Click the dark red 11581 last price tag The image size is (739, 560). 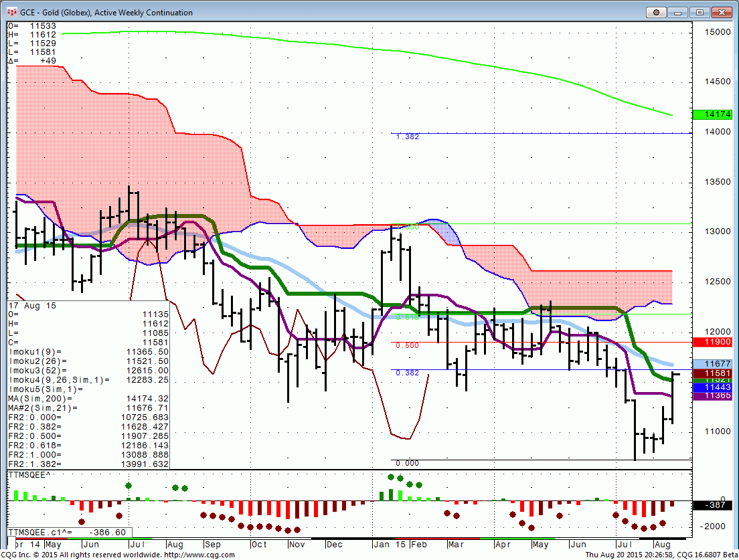(713, 373)
